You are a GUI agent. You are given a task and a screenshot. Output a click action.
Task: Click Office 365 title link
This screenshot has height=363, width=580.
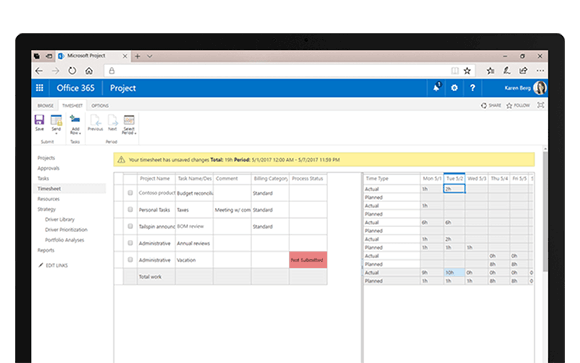[75, 88]
